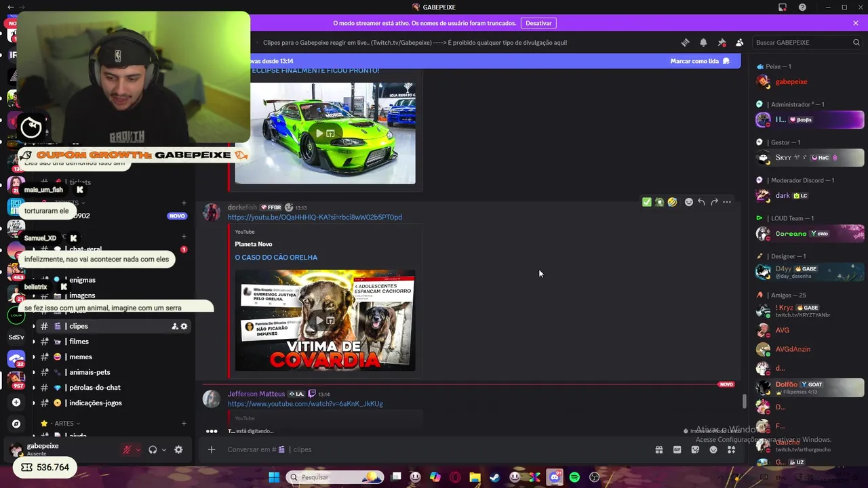868x488 pixels.
Task: Expand threads of memes channel
Action: (x=34, y=357)
